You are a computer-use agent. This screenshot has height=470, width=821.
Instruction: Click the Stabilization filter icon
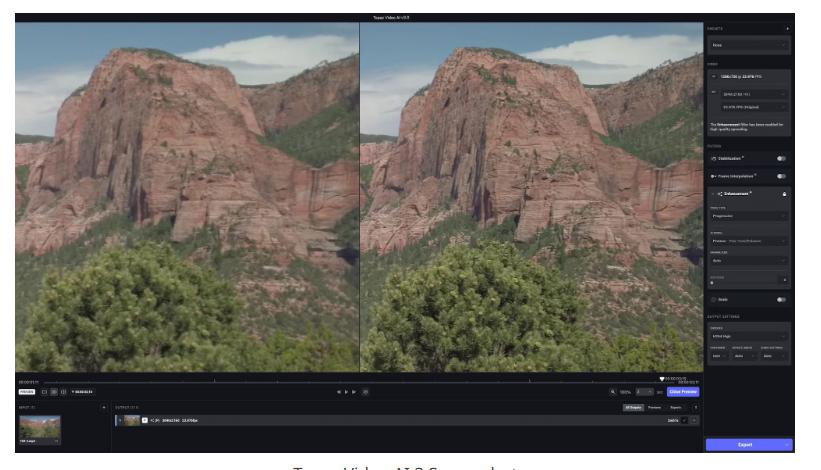point(713,158)
